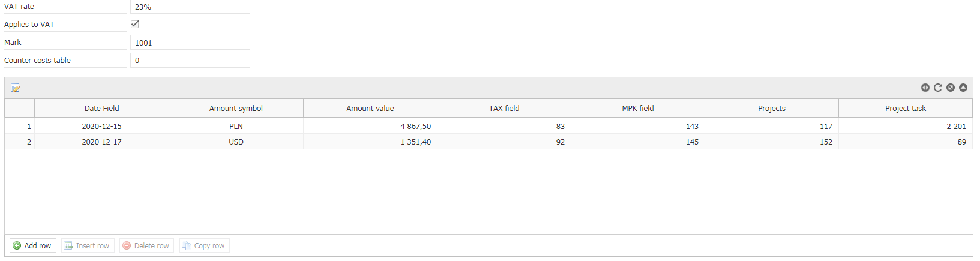Image resolution: width=980 pixels, height=261 pixels.
Task: Click the table edit icon above Date Field
Action: coord(16,88)
